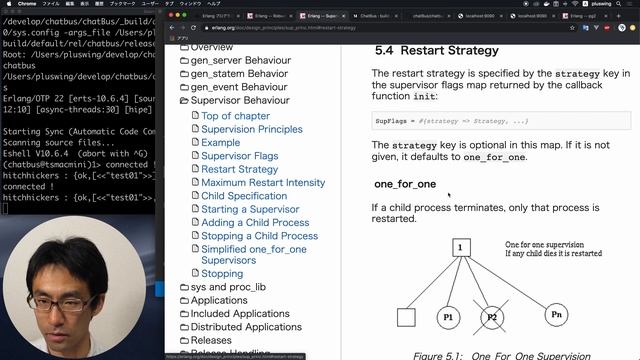Close the active Erlang Supervisor tab

343,16
